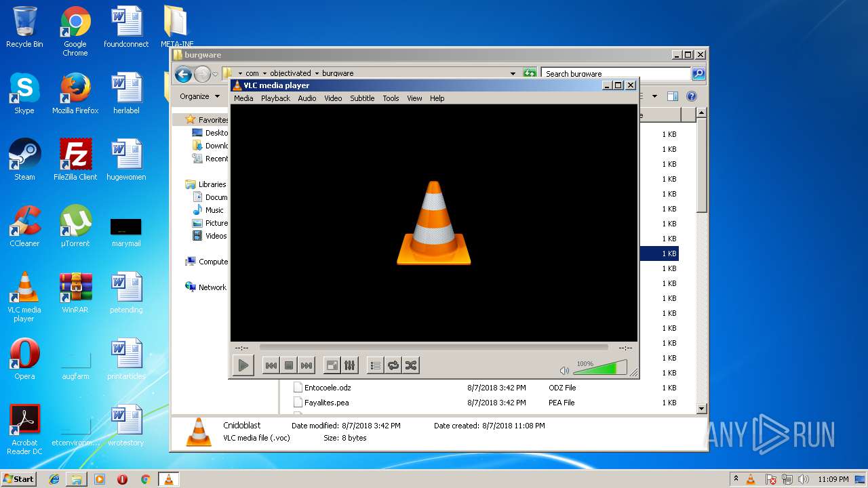Screen dimensions: 868x488
Task: Open Skype desktop shortcut
Action: 24,94
